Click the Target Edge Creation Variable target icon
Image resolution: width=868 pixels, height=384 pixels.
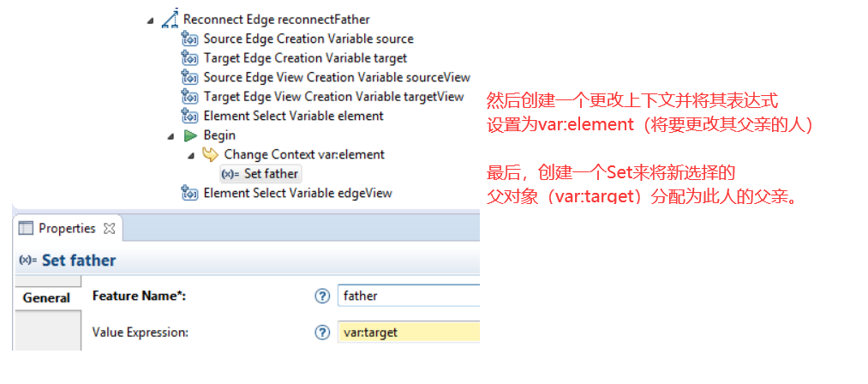(190, 58)
